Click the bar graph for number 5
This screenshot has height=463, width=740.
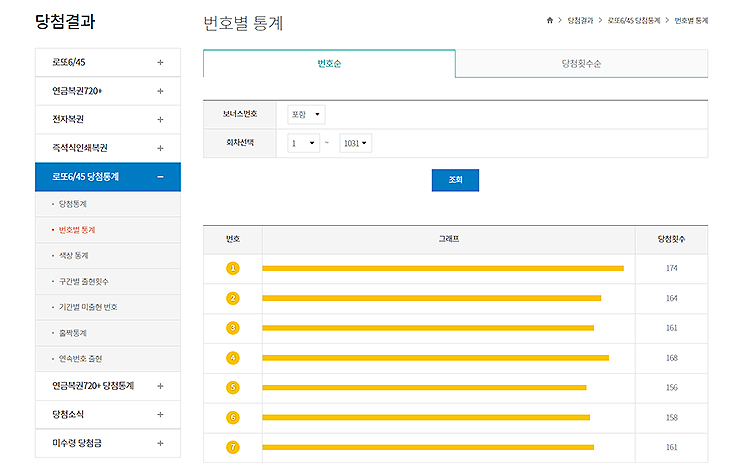coord(424,387)
